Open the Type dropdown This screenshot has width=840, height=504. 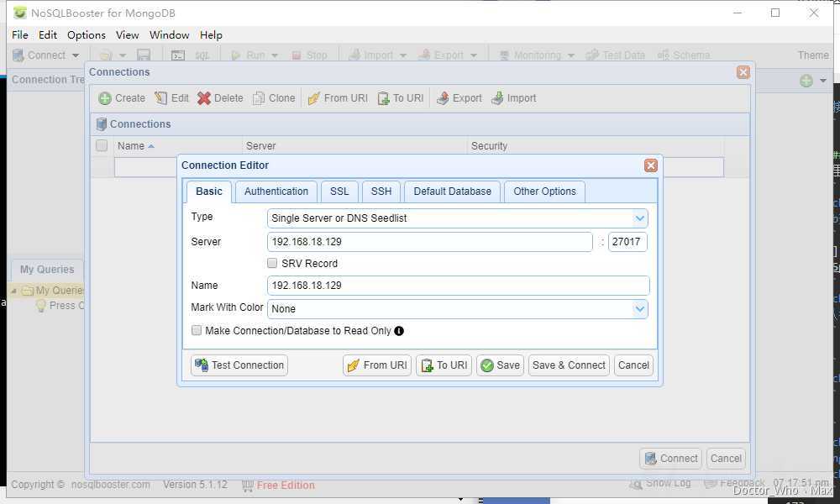coord(639,218)
